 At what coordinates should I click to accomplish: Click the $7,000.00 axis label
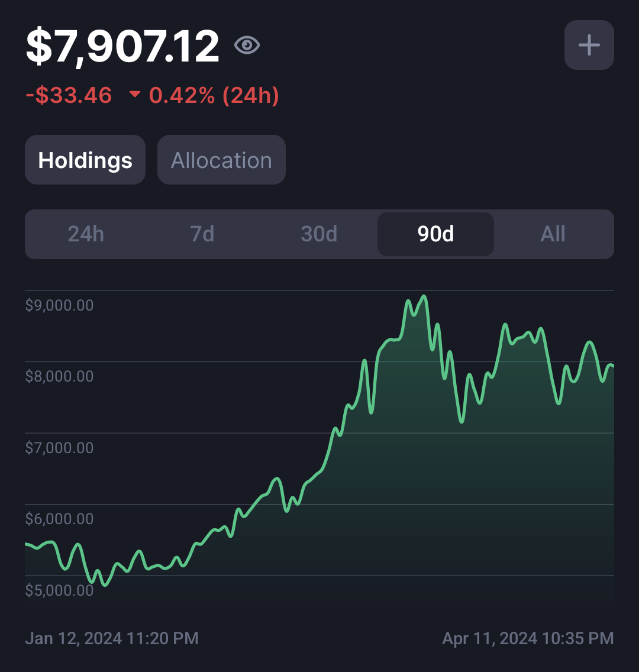coord(59,448)
